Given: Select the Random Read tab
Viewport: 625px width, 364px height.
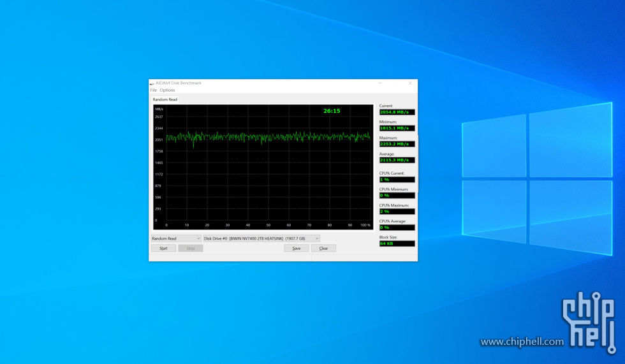Looking at the screenshot, I should tap(165, 99).
